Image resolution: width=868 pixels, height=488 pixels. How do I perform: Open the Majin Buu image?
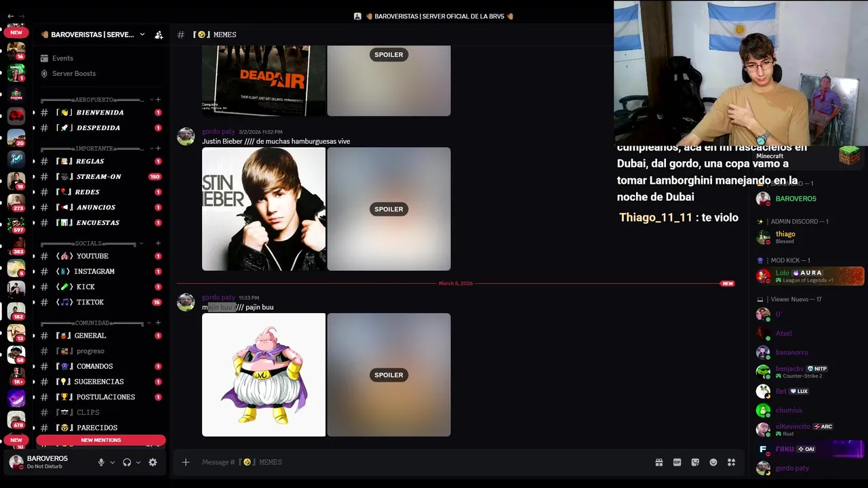pos(264,375)
